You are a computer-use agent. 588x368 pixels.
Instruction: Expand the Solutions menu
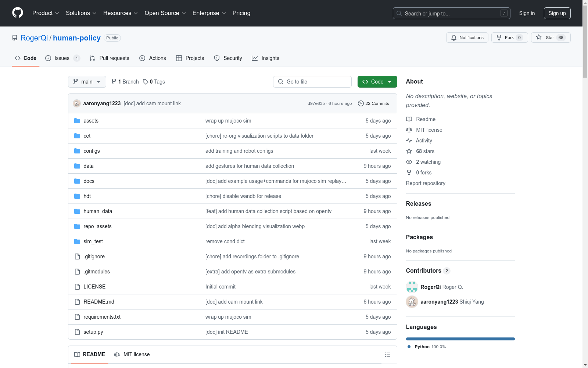pos(81,13)
